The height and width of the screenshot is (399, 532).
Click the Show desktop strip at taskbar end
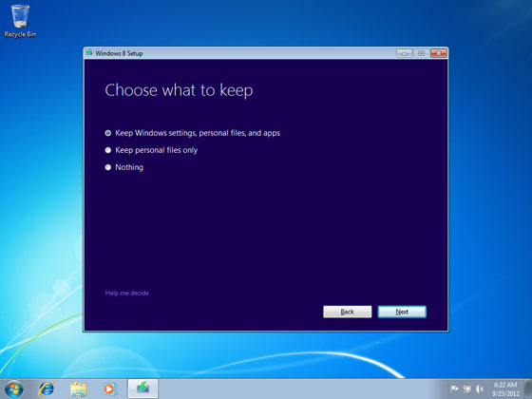[528, 389]
